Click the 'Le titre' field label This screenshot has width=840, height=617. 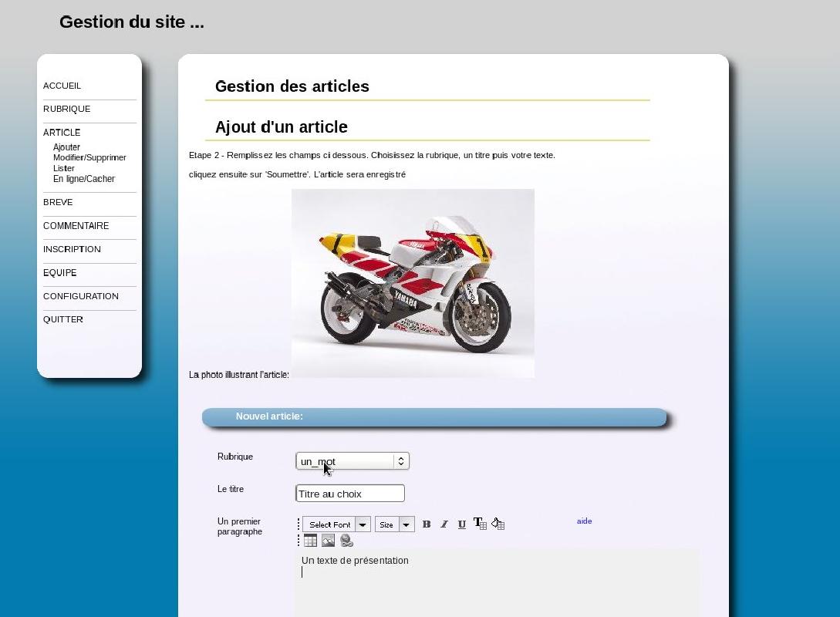pos(231,489)
